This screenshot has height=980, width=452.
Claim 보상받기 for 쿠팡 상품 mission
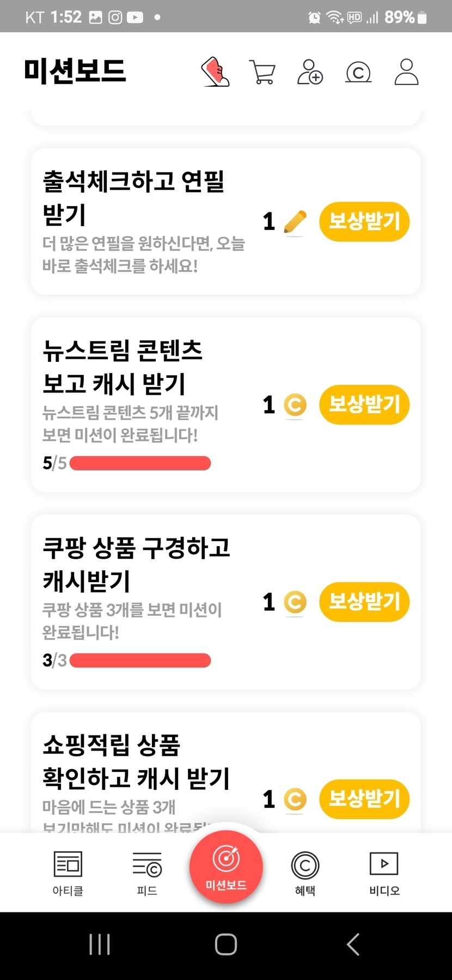click(x=364, y=602)
